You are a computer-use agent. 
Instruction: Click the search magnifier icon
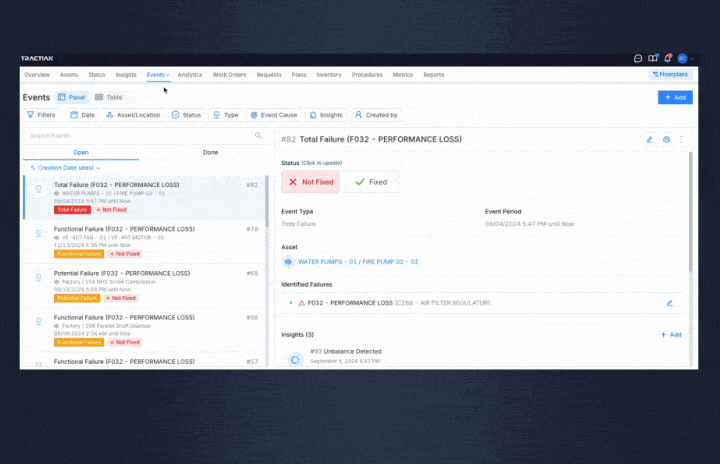258,135
